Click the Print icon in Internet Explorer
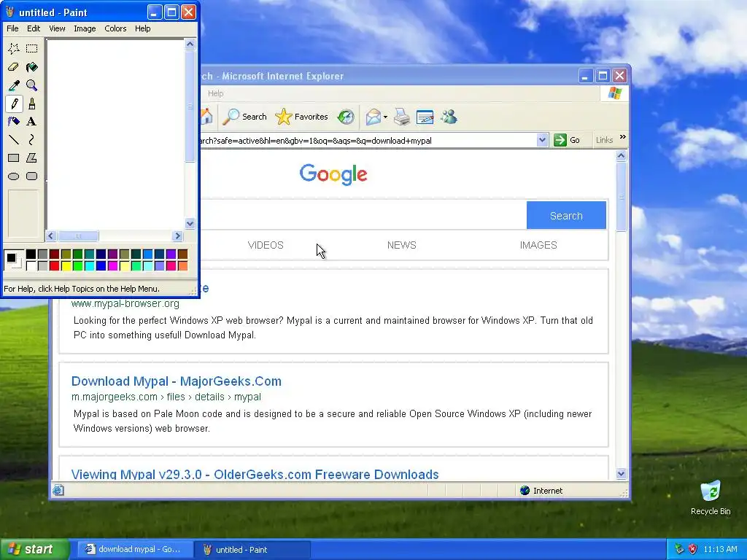The width and height of the screenshot is (747, 560). pos(402,117)
